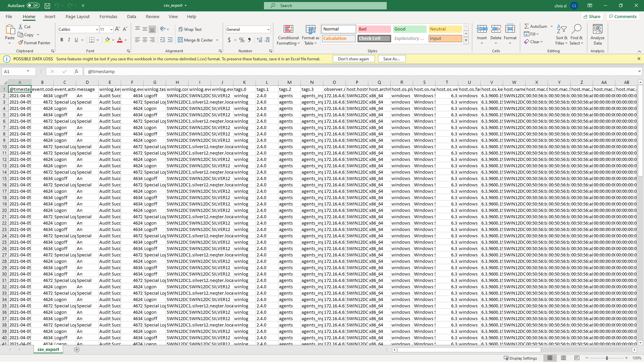Expand the cell styles gallery
Image resolution: width=644 pixels, height=362 pixels.
(x=466, y=40)
